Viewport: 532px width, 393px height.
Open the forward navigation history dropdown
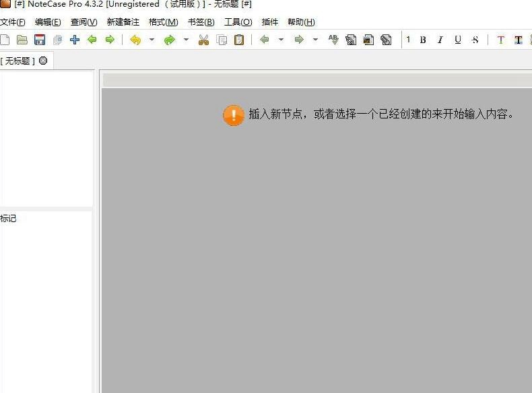tap(315, 40)
